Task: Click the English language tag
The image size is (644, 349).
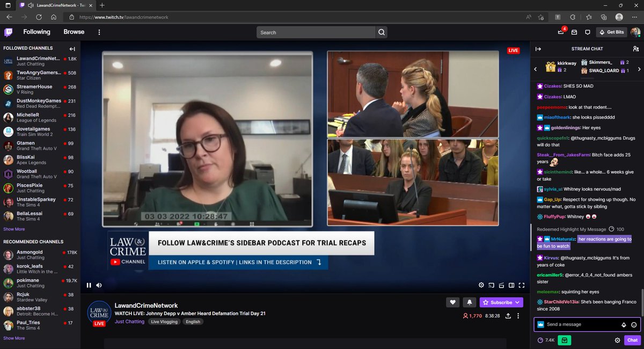Action: [193, 322]
